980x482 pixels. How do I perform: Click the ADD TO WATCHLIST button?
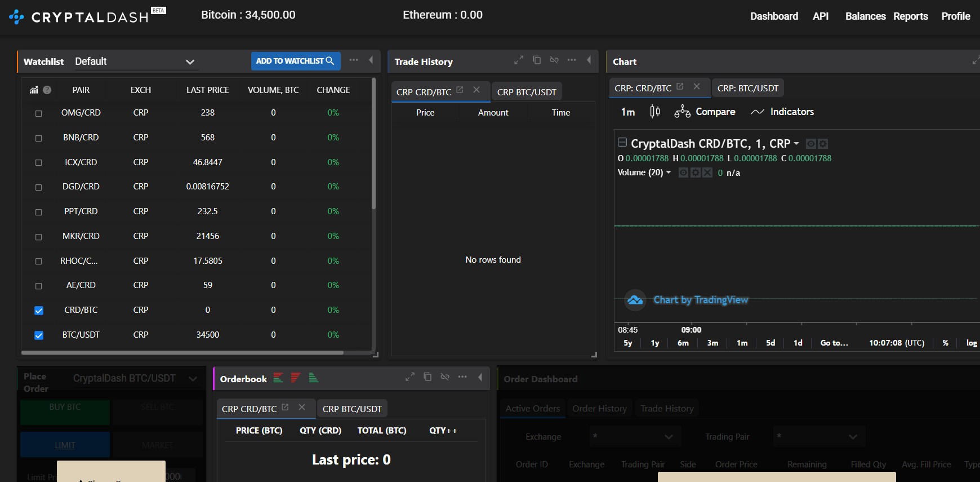click(x=295, y=61)
